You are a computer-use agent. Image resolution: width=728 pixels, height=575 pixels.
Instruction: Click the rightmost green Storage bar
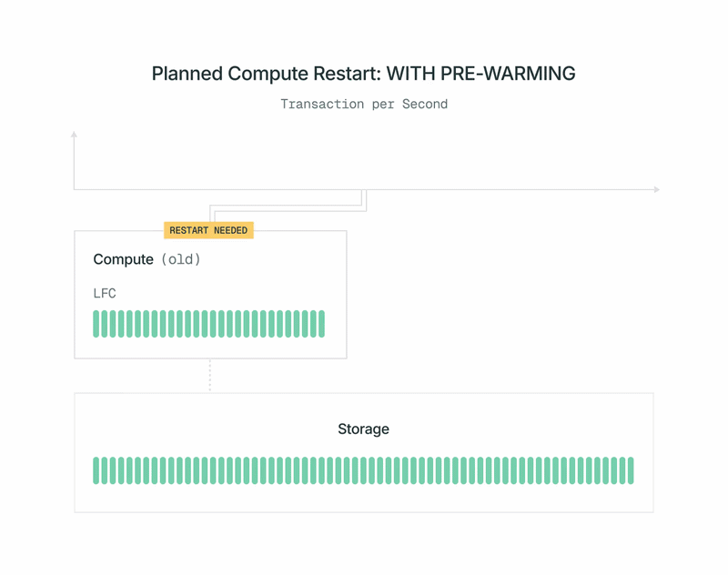[631, 470]
